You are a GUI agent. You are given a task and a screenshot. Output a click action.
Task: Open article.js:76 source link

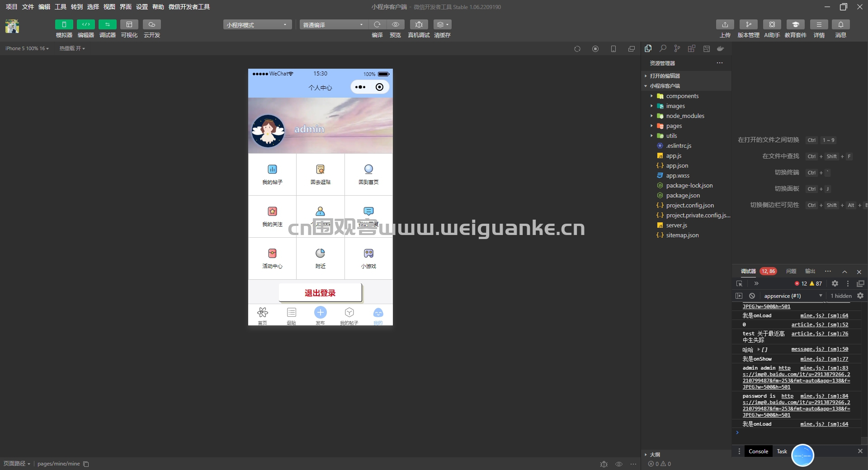pos(820,334)
